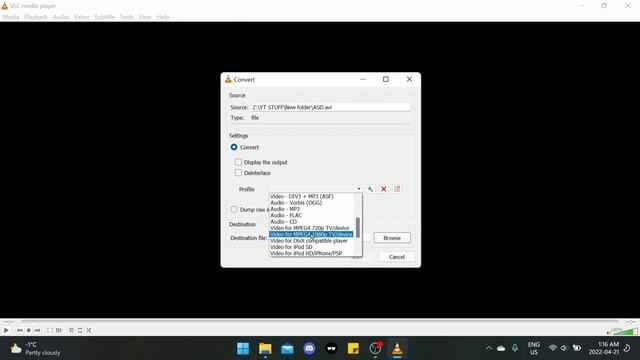The width and height of the screenshot is (640, 360).
Task: Choose Audio - CD profile
Action: (283, 222)
